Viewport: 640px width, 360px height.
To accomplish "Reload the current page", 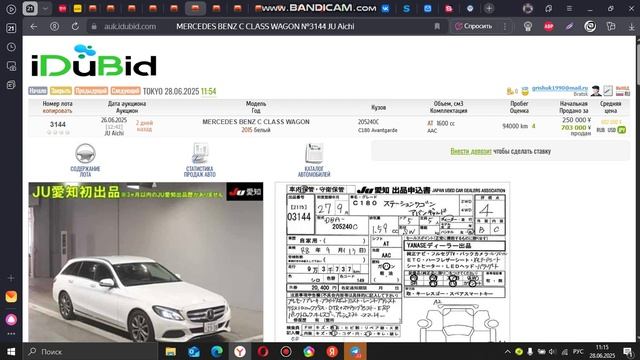I will (x=75, y=27).
